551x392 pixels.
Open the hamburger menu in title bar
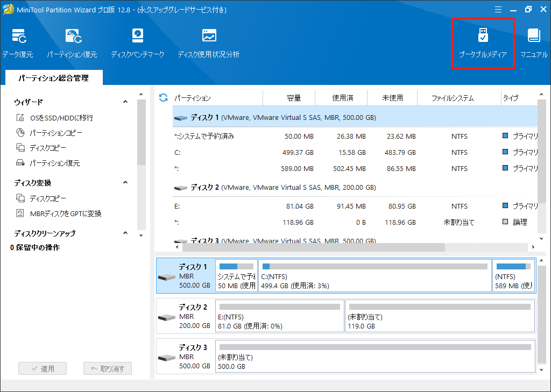(498, 10)
